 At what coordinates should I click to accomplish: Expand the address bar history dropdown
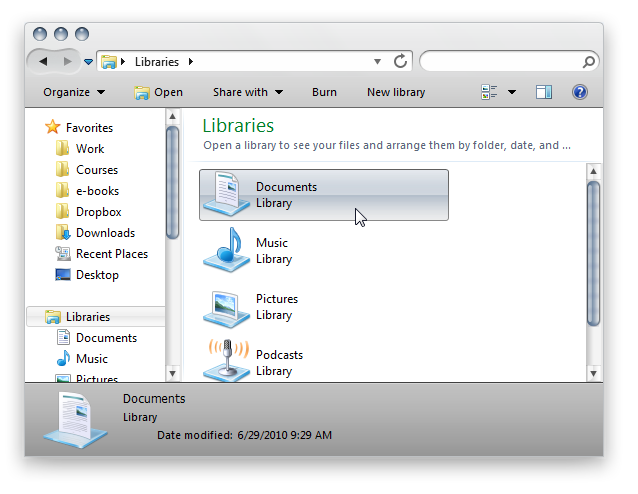point(377,61)
